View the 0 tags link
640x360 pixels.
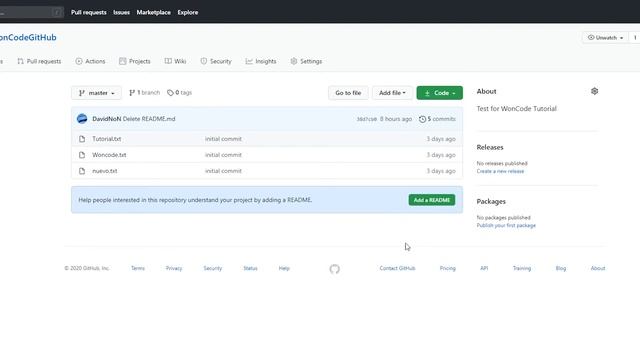[180, 93]
